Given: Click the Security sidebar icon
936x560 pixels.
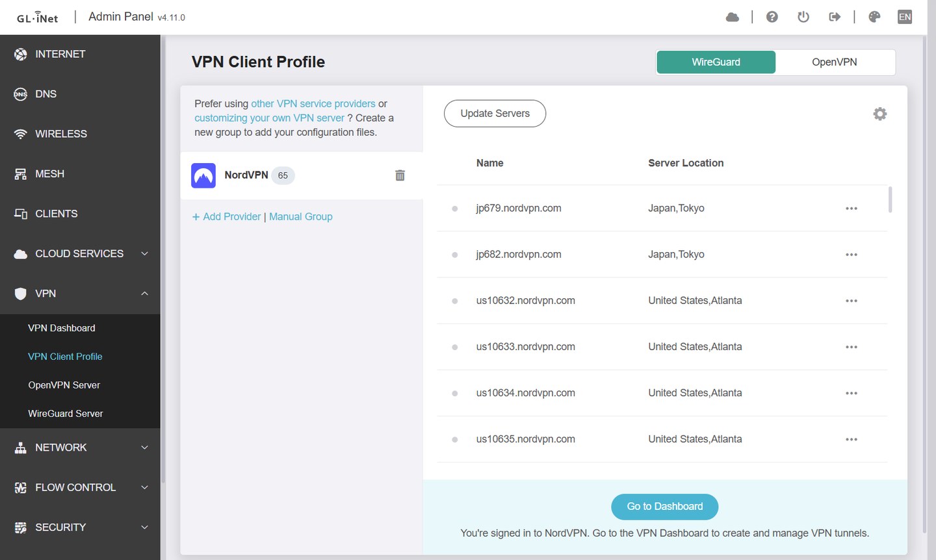Looking at the screenshot, I should (21, 528).
